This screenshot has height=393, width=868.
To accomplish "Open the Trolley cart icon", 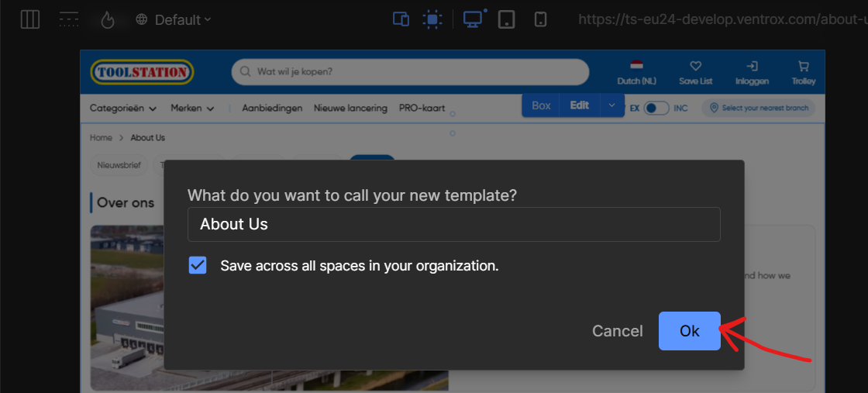I will coord(803,67).
